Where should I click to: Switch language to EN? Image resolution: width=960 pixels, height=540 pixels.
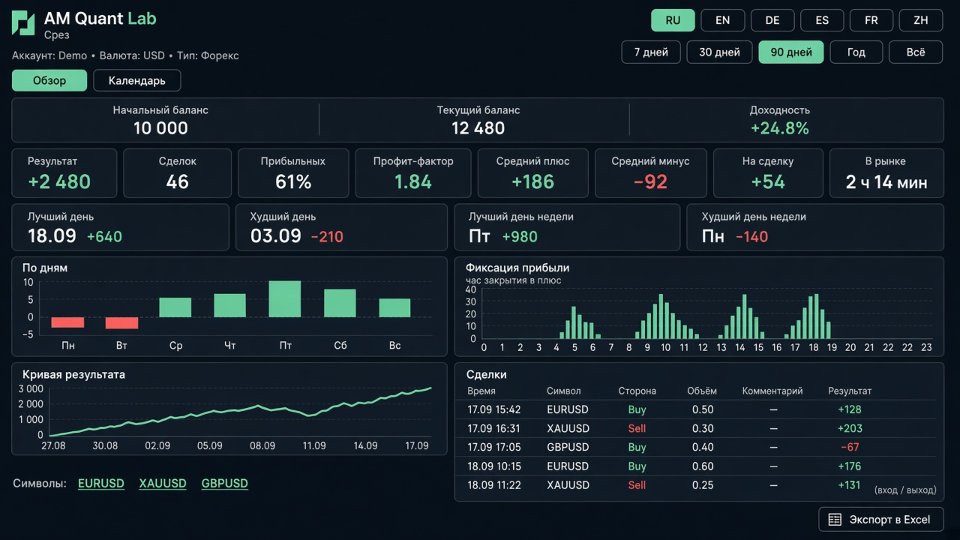[722, 20]
